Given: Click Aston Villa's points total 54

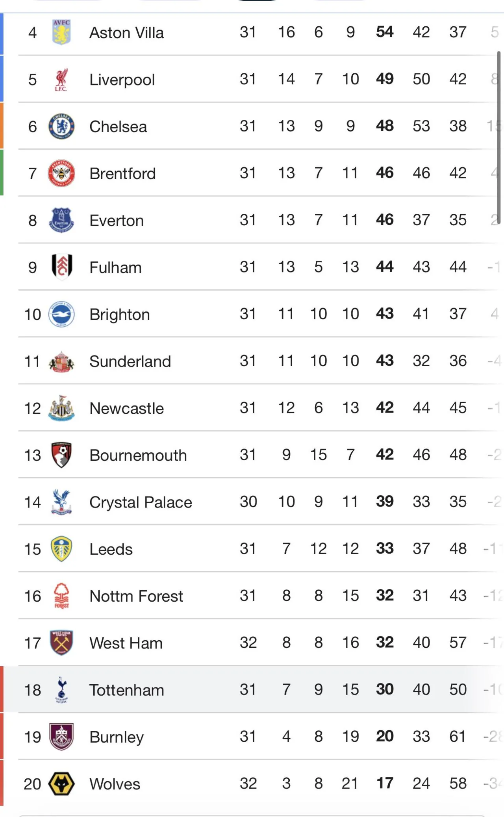Looking at the screenshot, I should 385,32.
